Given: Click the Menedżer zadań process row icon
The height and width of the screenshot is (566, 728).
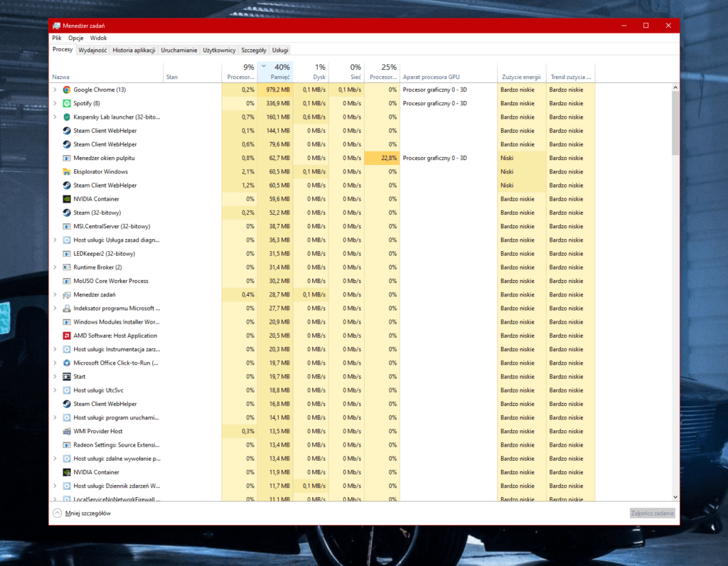Looking at the screenshot, I should coord(67,294).
